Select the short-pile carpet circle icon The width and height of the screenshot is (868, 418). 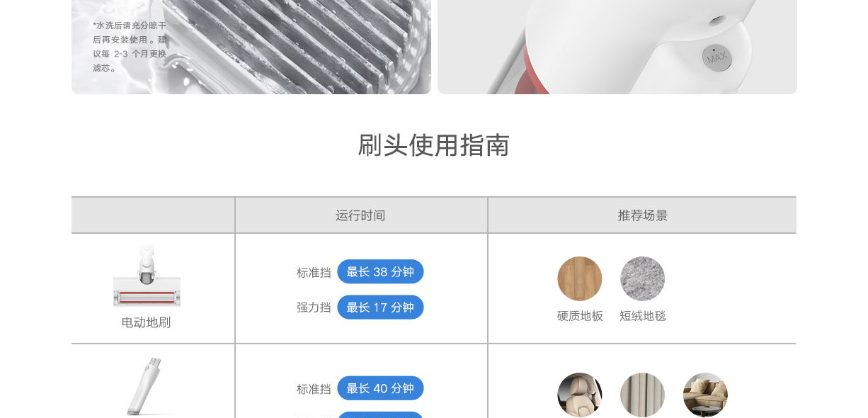pyautogui.click(x=643, y=278)
